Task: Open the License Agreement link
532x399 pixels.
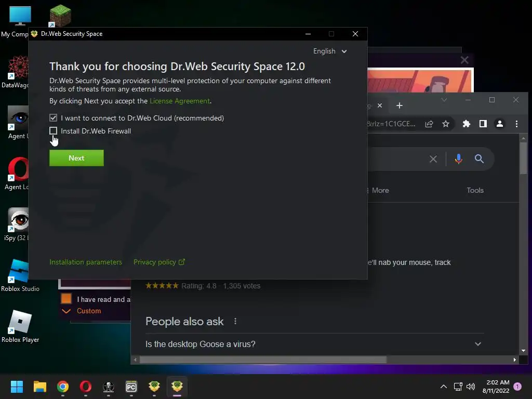Action: click(x=179, y=101)
